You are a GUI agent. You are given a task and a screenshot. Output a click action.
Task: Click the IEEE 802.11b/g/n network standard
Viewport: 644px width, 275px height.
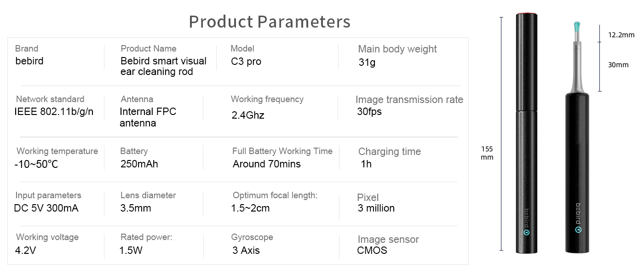click(x=54, y=111)
